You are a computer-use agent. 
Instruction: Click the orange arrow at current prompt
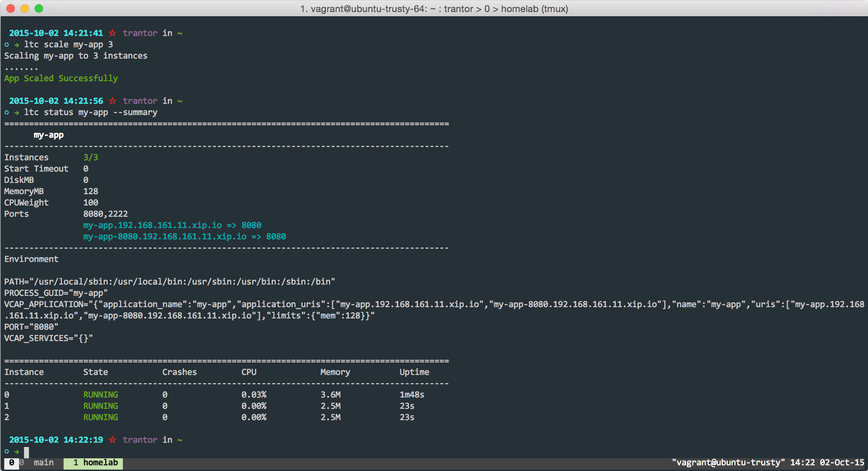coord(17,452)
